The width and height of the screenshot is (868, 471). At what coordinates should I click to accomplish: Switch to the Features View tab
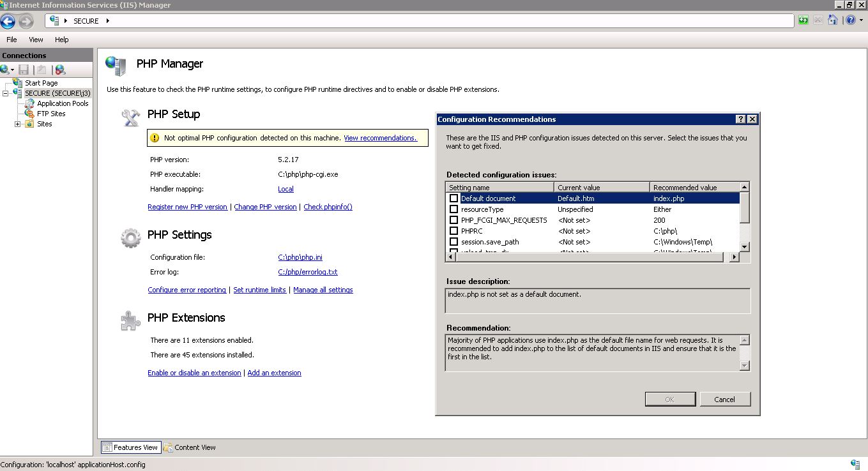click(x=130, y=447)
